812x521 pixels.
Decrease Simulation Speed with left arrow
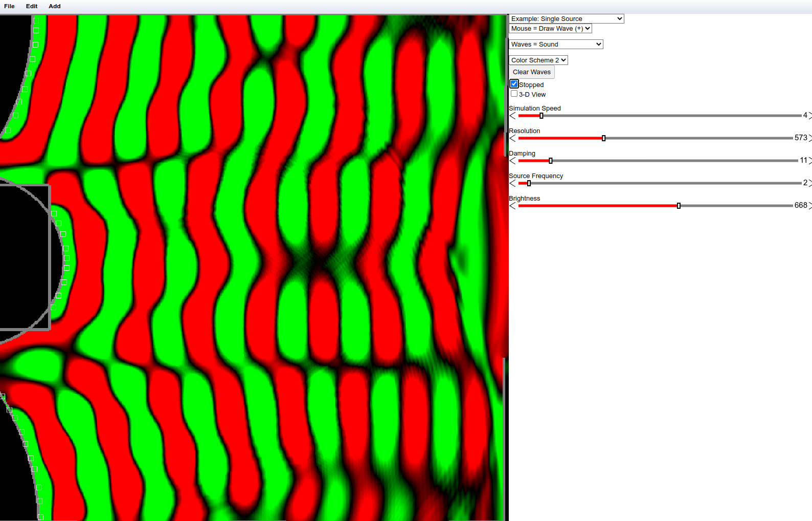coord(512,116)
